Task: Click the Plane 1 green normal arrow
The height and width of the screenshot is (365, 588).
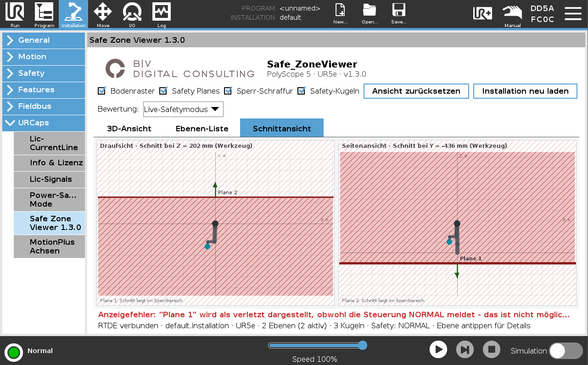Action: point(457,271)
